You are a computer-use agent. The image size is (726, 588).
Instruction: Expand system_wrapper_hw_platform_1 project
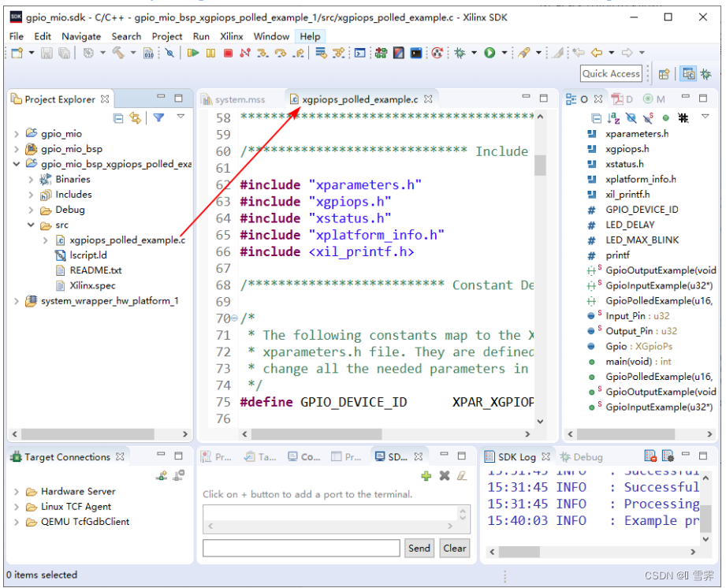[17, 301]
